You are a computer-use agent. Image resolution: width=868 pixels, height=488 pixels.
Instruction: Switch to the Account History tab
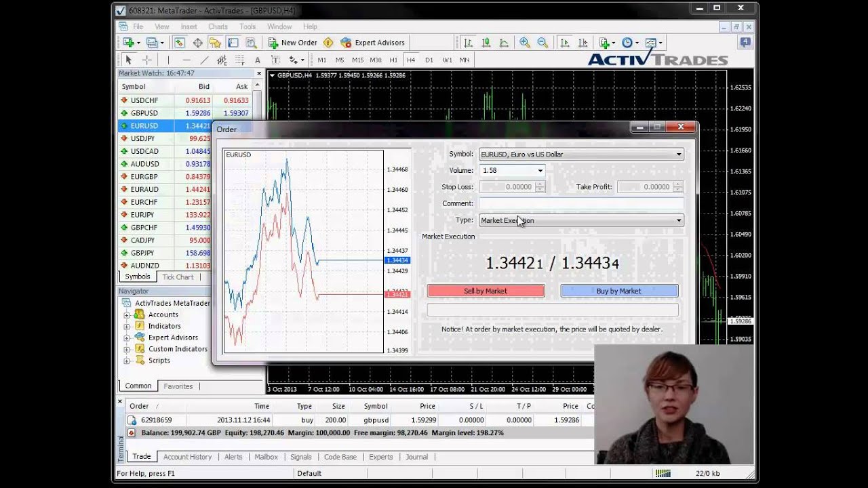coord(187,457)
